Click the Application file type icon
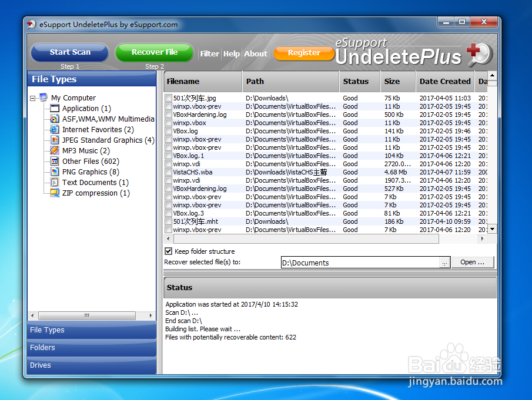The height and width of the screenshot is (400, 532). pos(55,109)
